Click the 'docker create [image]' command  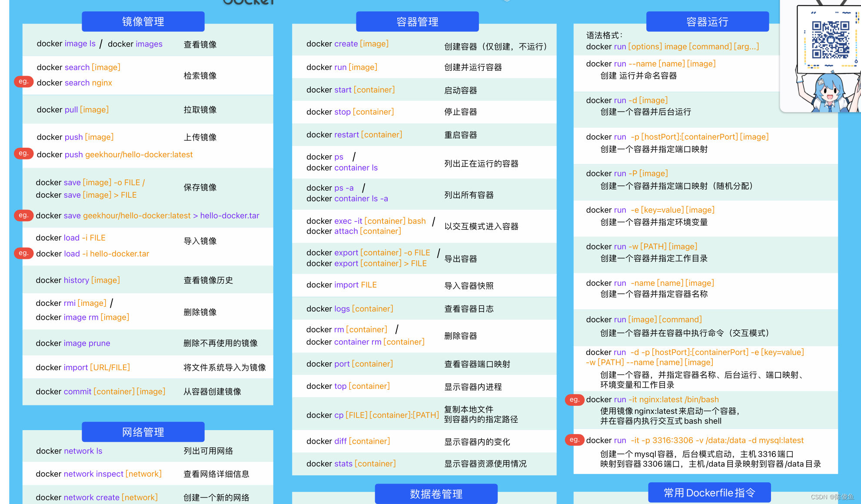[347, 44]
